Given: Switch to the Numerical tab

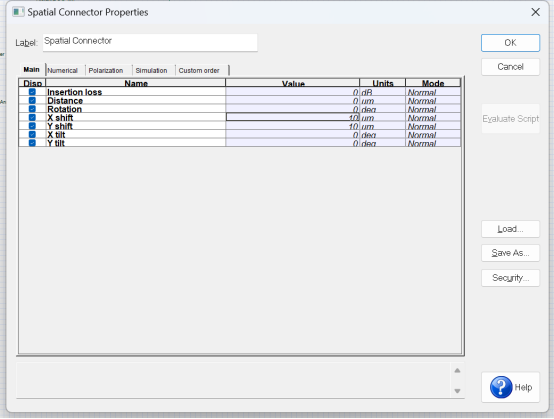Looking at the screenshot, I should click(63, 70).
